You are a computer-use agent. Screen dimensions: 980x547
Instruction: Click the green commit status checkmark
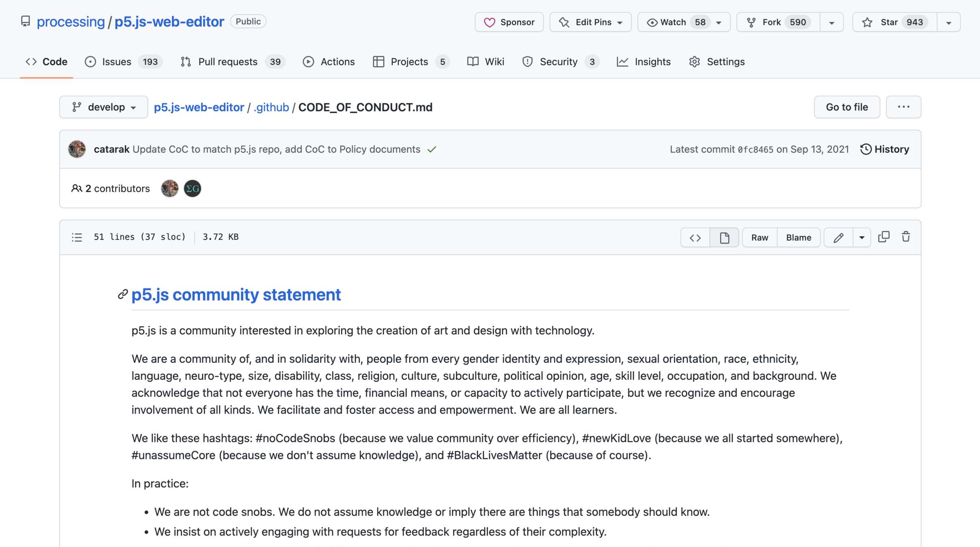pyautogui.click(x=432, y=150)
